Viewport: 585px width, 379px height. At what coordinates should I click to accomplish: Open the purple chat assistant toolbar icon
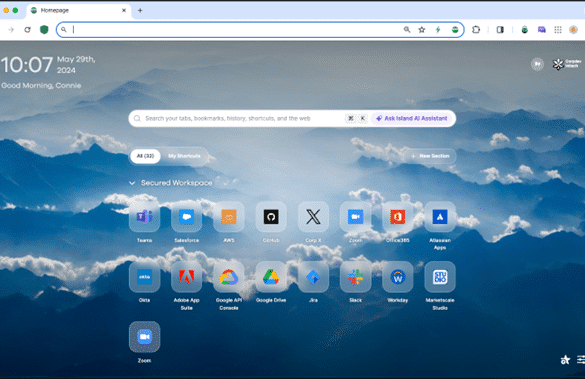(x=541, y=30)
